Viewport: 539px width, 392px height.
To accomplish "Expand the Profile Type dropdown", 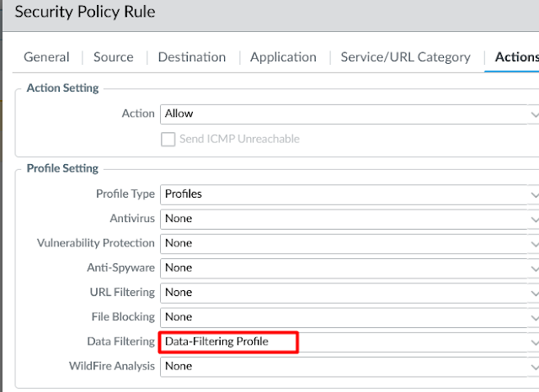I will click(345, 193).
